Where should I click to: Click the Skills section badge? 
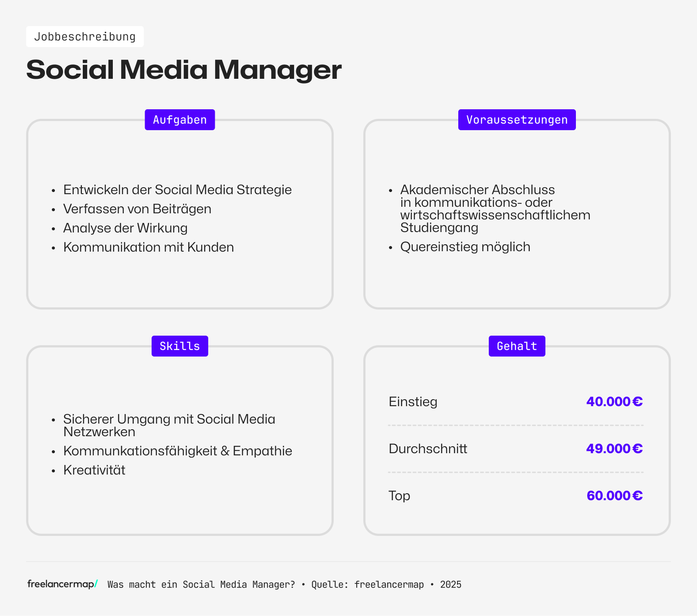pos(180,346)
